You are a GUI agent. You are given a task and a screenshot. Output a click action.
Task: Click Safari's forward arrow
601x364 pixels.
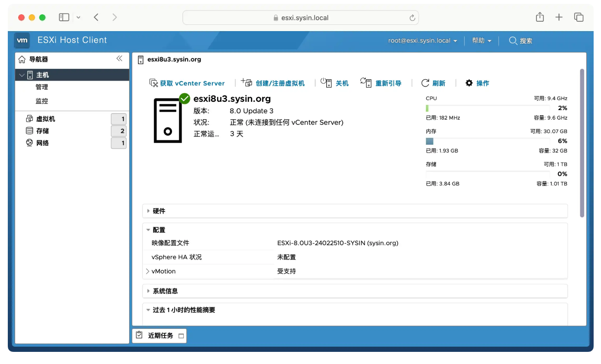[114, 17]
